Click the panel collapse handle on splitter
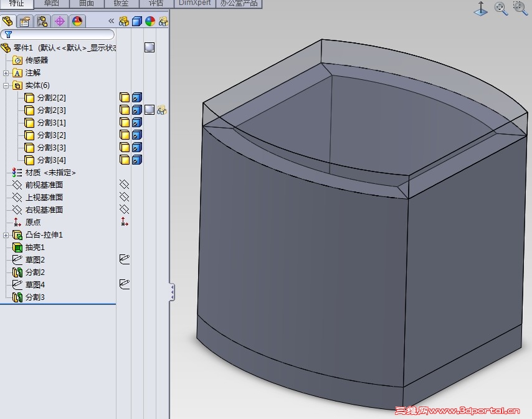The image size is (532, 419). coord(173,292)
